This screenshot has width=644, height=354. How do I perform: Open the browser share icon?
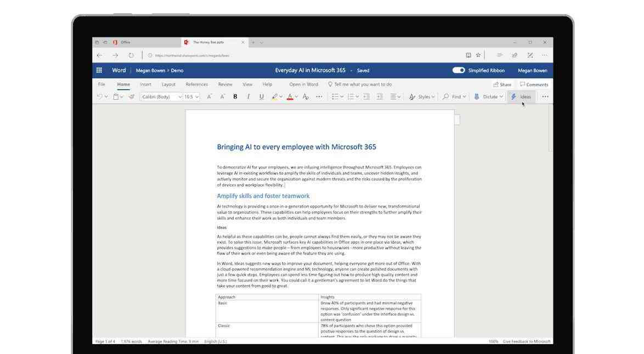(515, 55)
